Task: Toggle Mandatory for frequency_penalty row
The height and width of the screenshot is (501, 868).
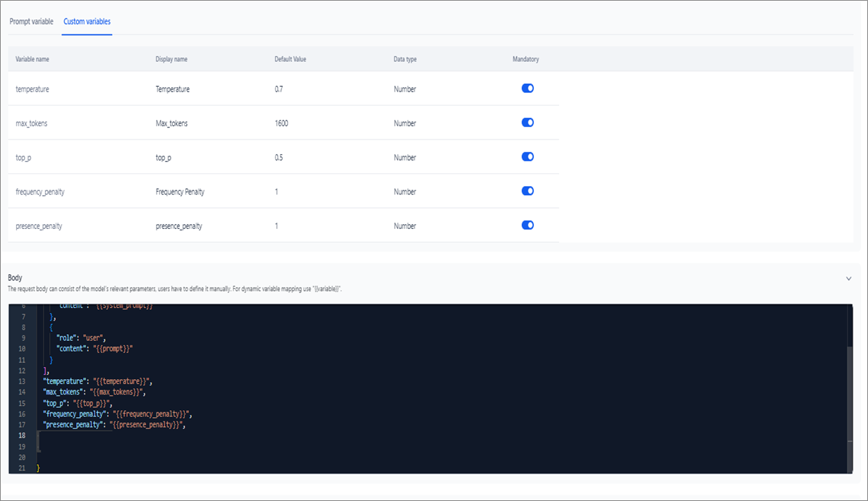Action: coord(527,191)
